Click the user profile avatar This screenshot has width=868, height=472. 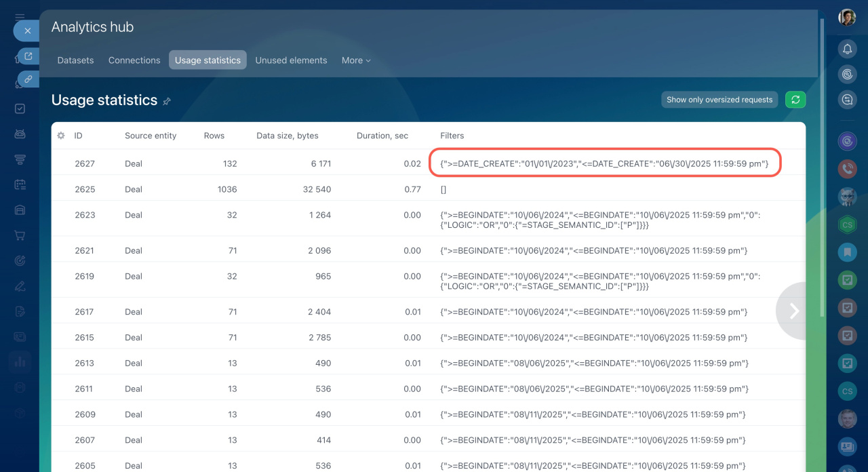pyautogui.click(x=847, y=18)
